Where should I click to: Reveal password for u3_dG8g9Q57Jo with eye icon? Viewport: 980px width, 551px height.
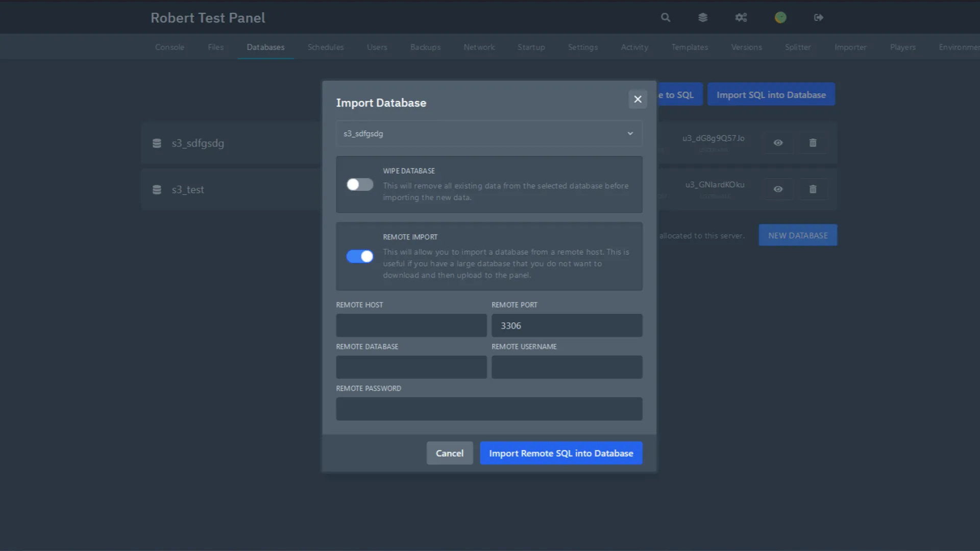778,143
